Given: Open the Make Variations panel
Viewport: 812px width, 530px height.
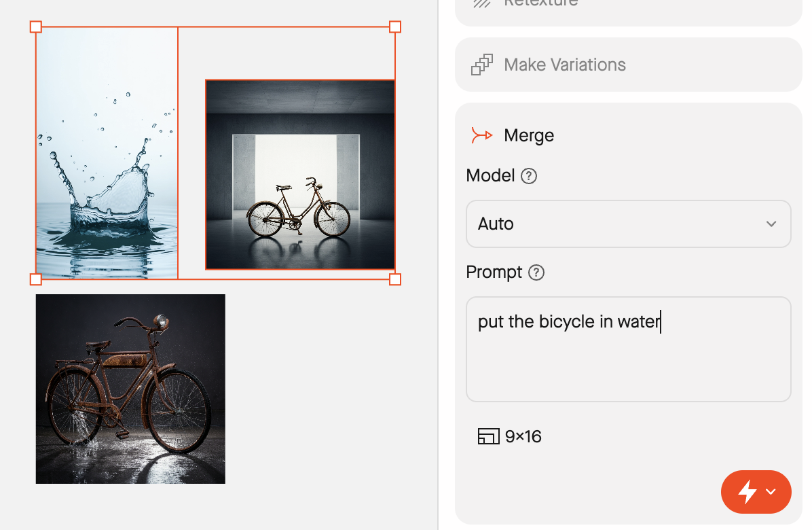Looking at the screenshot, I should pyautogui.click(x=628, y=65).
